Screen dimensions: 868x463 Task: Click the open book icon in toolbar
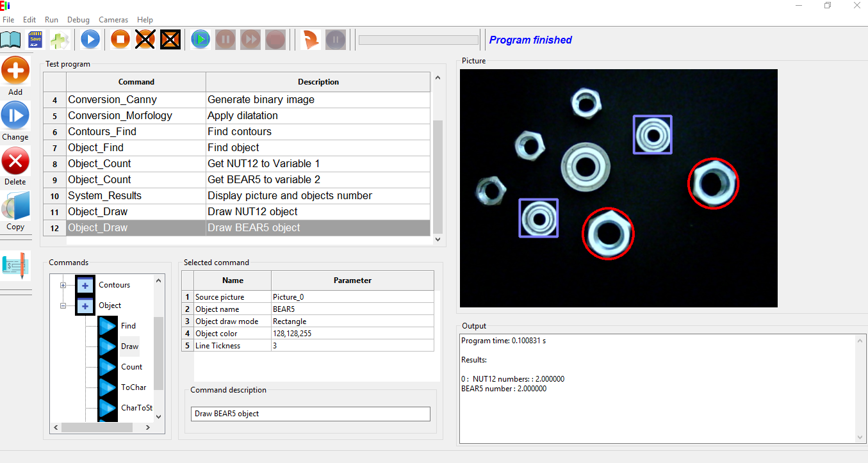(x=10, y=40)
